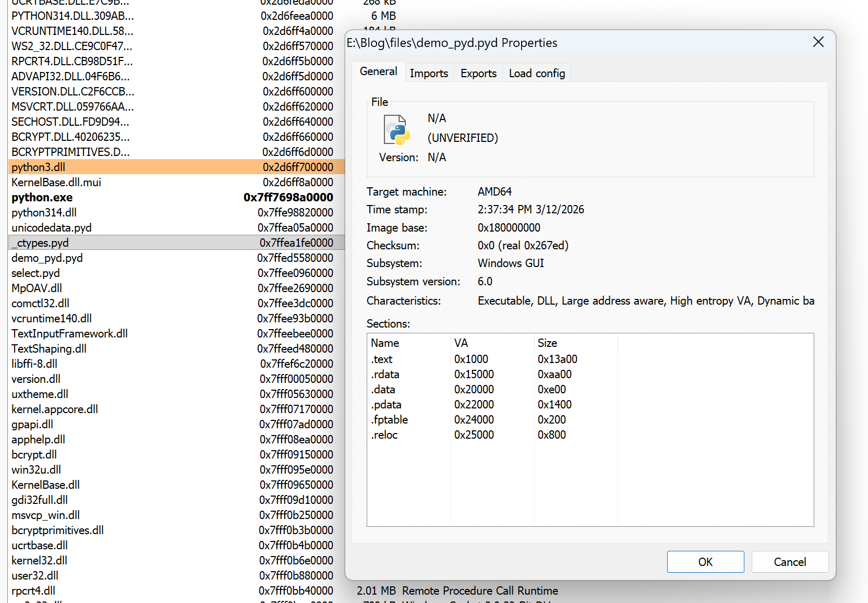Image resolution: width=868 pixels, height=603 pixels.
Task: Click the subsystem value Windows GUI
Action: (x=511, y=263)
